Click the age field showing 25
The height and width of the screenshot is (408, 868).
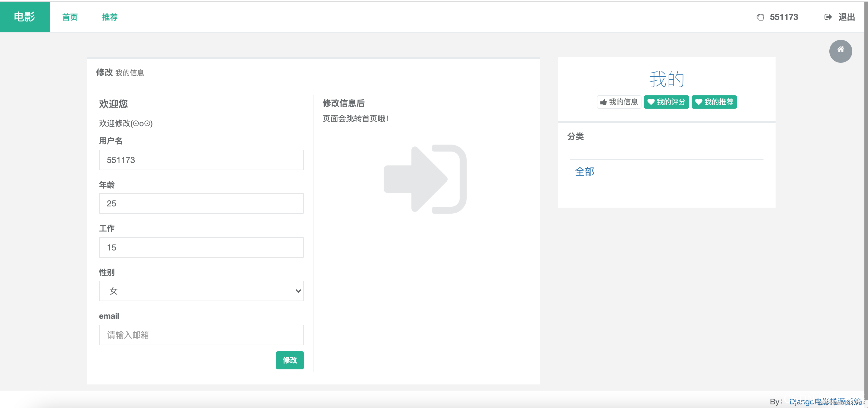click(201, 203)
